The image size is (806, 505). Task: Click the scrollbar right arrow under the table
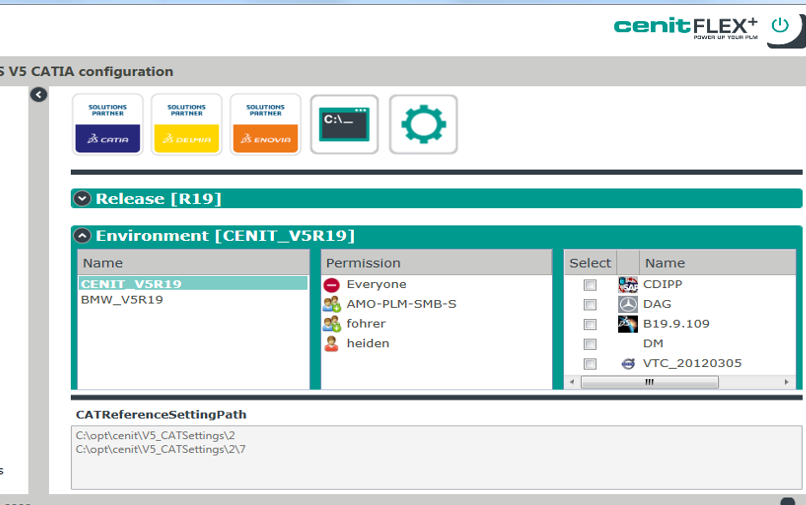pyautogui.click(x=786, y=382)
